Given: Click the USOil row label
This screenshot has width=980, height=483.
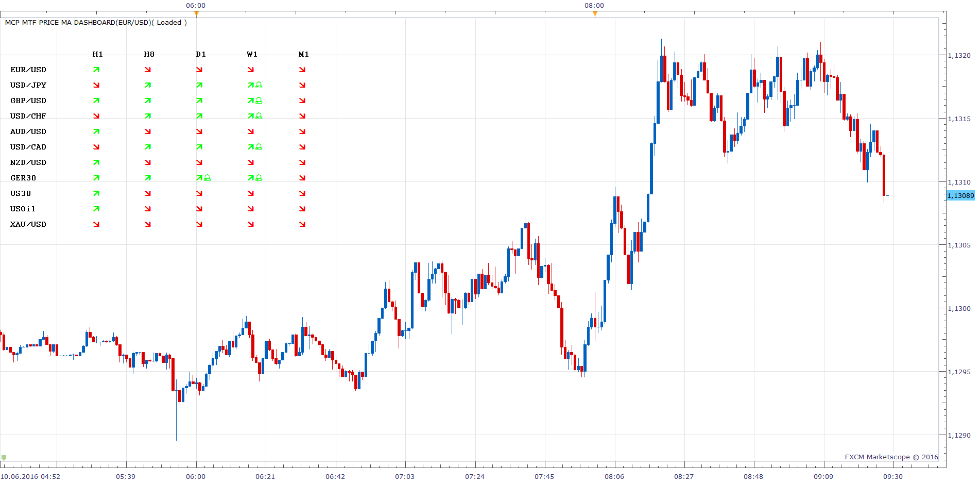Looking at the screenshot, I should (23, 209).
